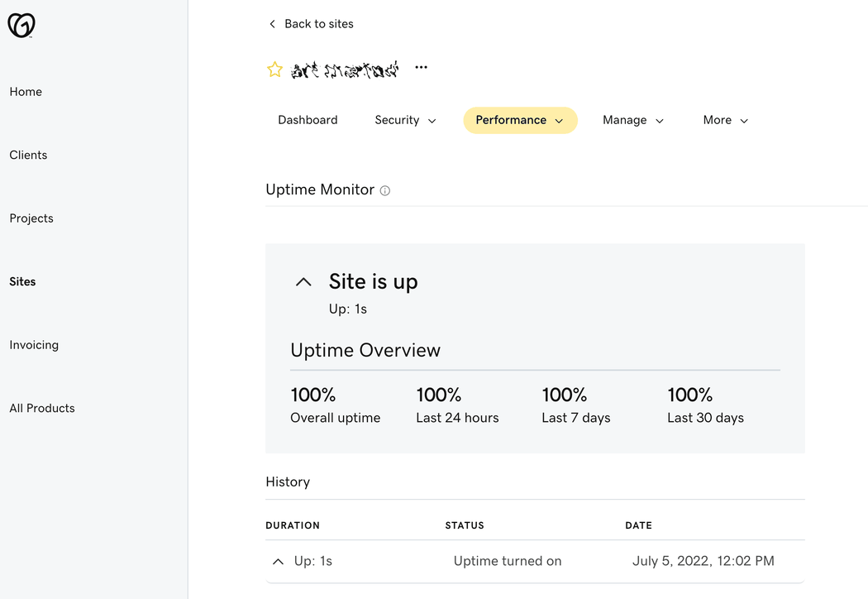Screen dimensions: 868x599
Task: Click the back arrow beside Back to sites
Action: click(272, 24)
